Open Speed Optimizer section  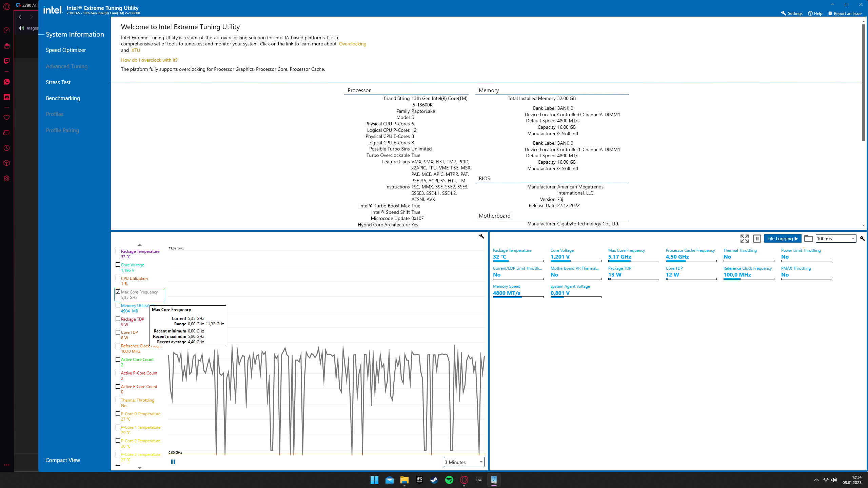coord(66,50)
